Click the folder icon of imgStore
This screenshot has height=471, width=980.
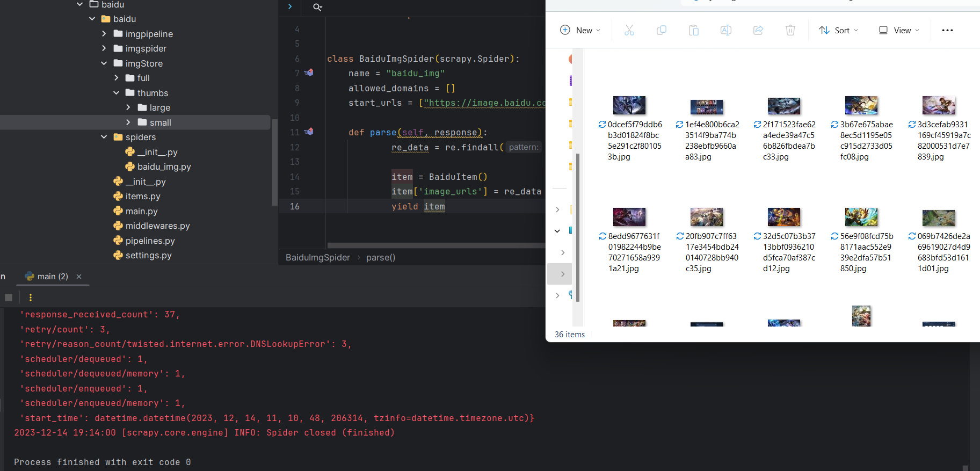click(x=118, y=63)
